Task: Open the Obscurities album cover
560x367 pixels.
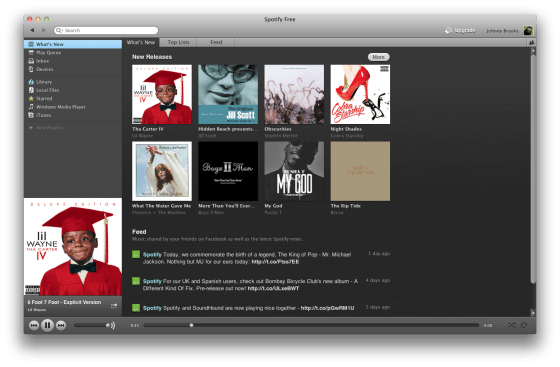Action: [x=294, y=95]
